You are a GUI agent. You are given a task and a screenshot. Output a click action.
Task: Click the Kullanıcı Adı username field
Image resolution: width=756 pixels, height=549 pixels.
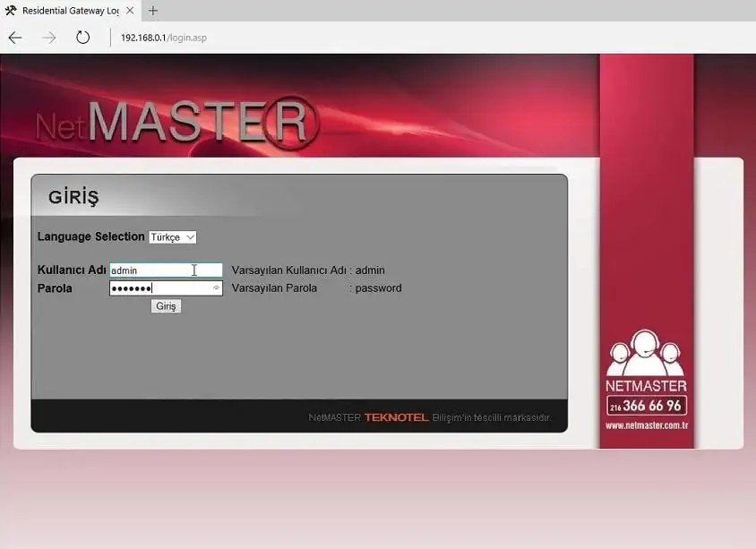(166, 270)
